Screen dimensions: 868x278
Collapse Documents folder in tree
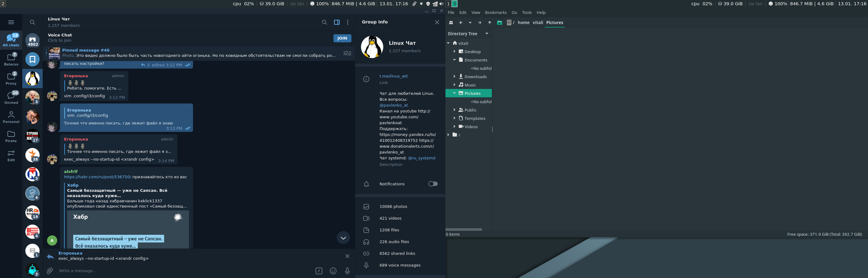[x=454, y=60]
